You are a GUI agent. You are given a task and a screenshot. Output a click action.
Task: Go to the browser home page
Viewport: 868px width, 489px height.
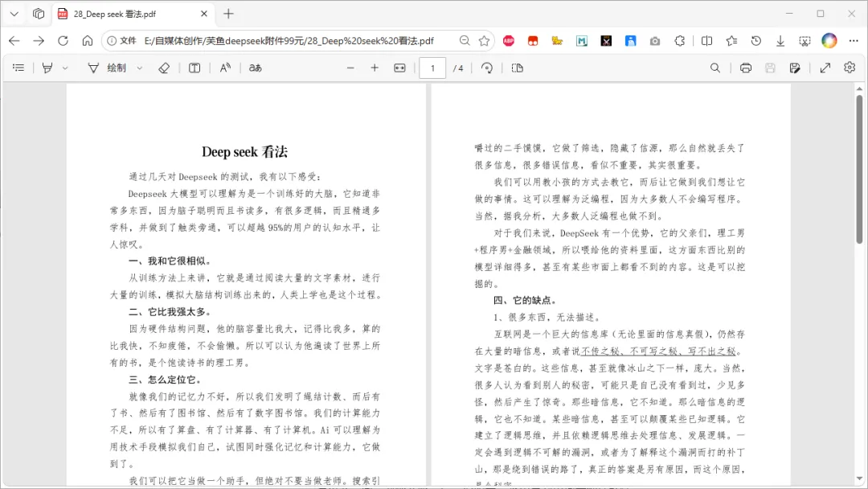tap(88, 40)
